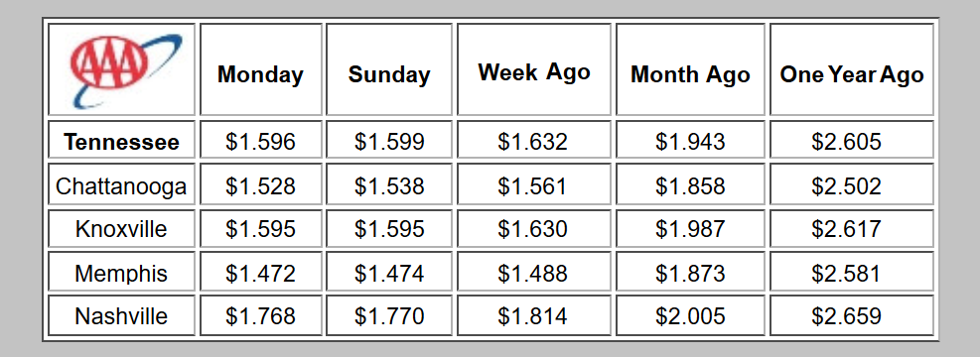Click Chattanooga Sunday price $1.538
Image resolution: width=980 pixels, height=357 pixels.
(389, 186)
